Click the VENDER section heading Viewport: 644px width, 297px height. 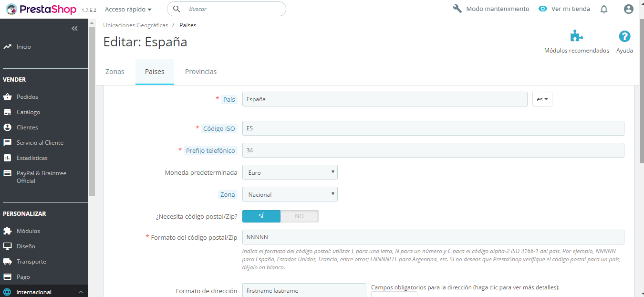14,80
